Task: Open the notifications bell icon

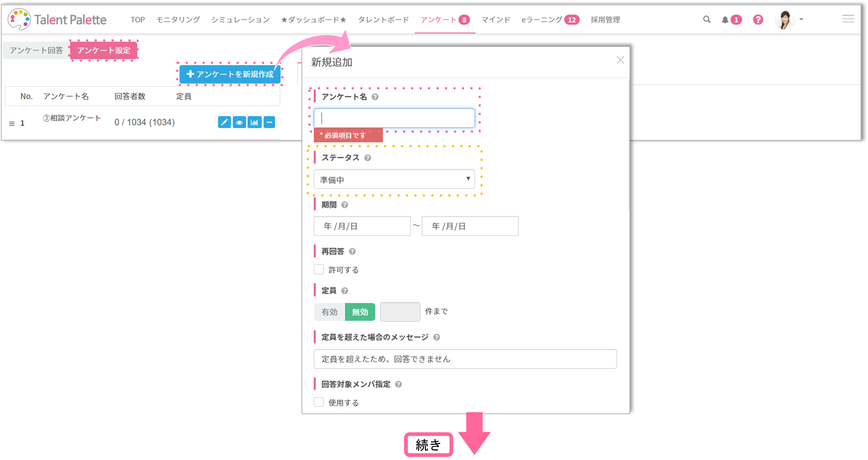Action: tap(725, 20)
